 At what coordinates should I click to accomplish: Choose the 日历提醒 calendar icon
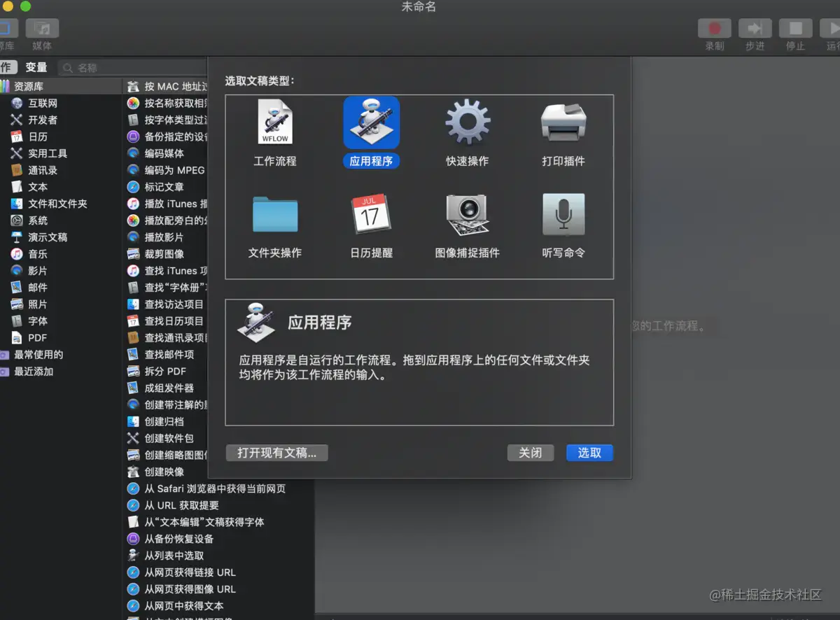pos(371,214)
